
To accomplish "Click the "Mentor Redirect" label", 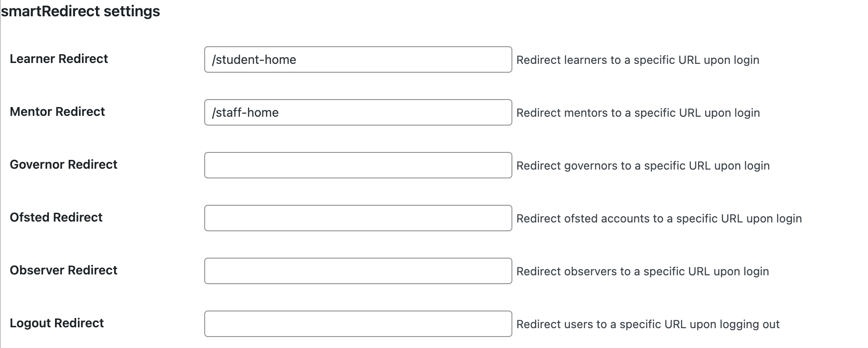I will (x=57, y=111).
